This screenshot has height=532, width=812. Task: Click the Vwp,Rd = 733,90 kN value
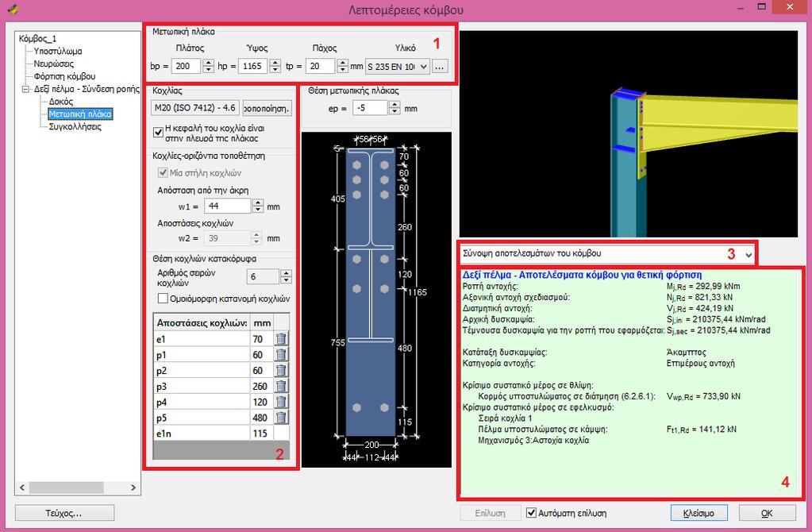click(703, 397)
